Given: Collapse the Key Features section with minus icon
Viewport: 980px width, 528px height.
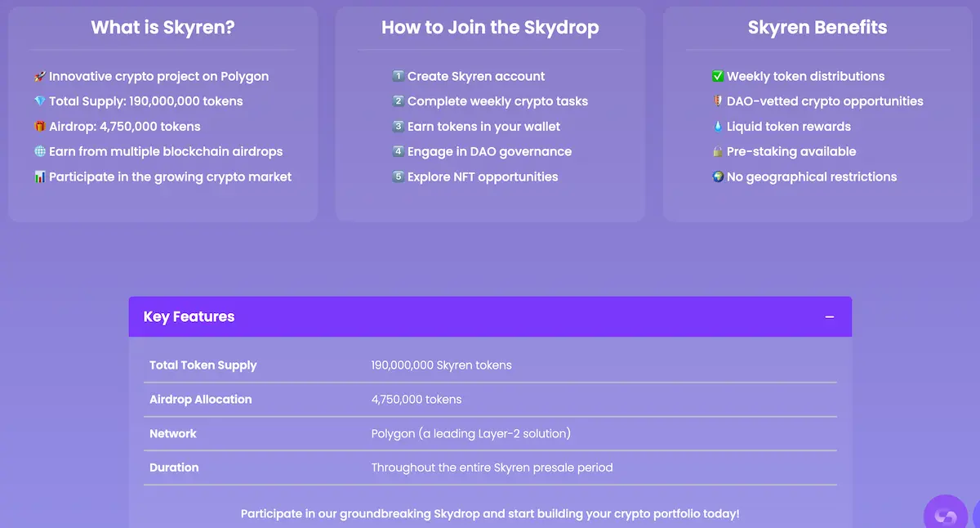Looking at the screenshot, I should [830, 317].
